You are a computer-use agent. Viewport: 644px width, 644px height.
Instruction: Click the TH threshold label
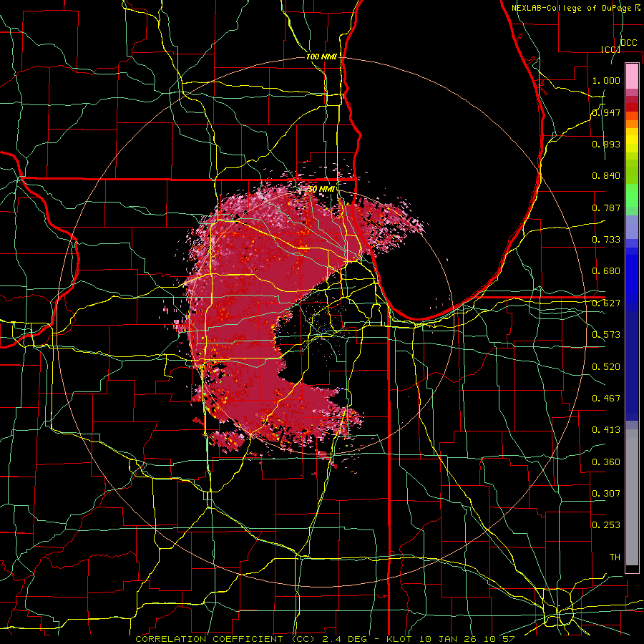pyautogui.click(x=615, y=557)
